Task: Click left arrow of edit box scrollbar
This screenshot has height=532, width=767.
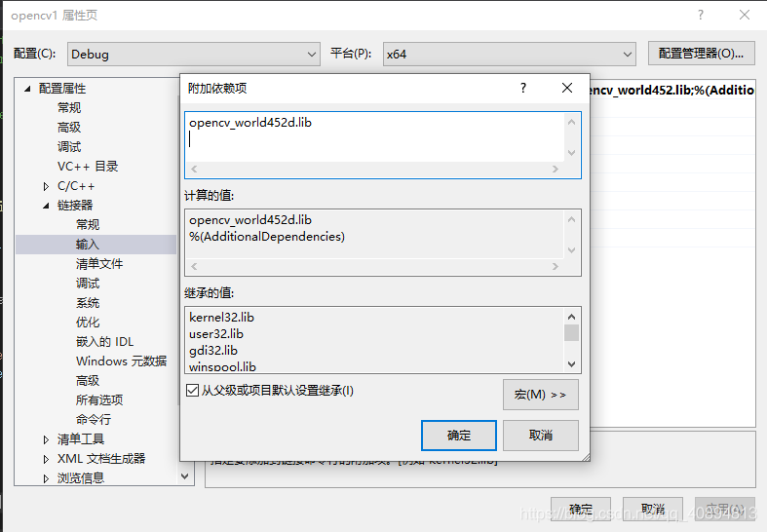Action: (x=194, y=170)
